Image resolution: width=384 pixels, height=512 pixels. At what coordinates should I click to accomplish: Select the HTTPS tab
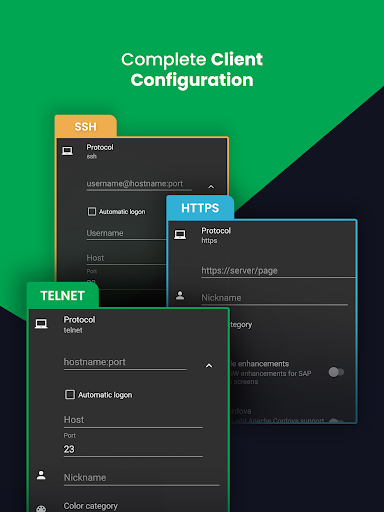[x=200, y=208]
